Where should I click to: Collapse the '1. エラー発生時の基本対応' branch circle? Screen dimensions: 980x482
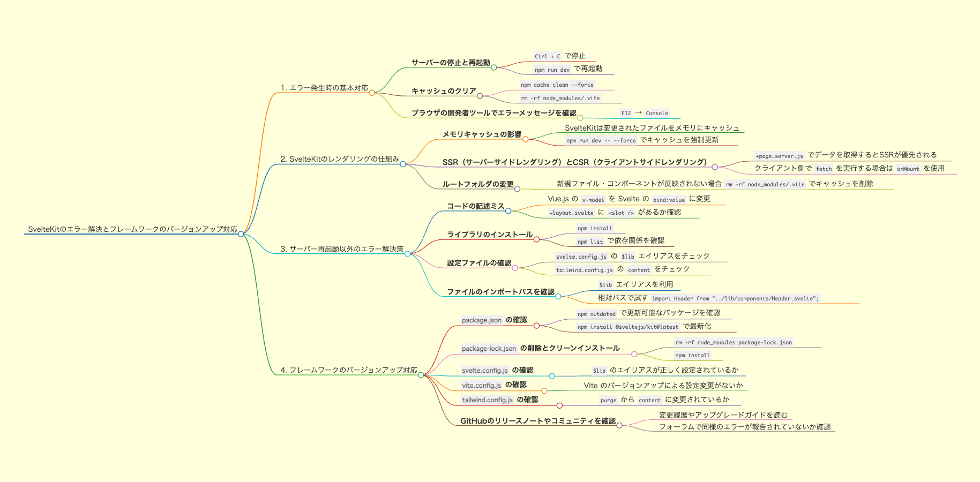(372, 93)
